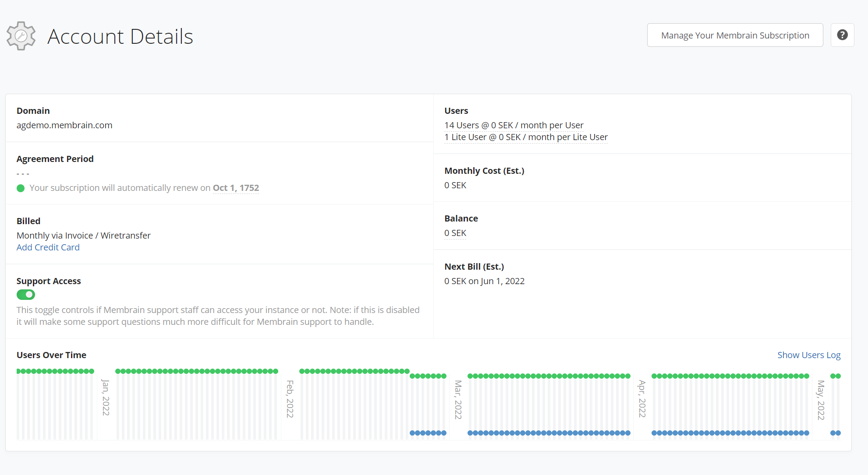Screen dimensions: 868x475
Task: Open the help question mark icon
Action: click(x=842, y=35)
